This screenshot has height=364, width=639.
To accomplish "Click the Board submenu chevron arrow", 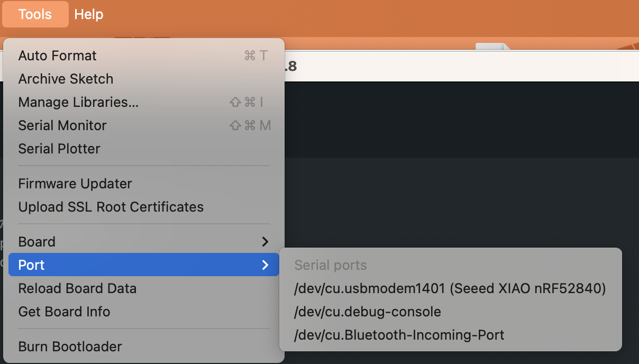I will 265,242.
